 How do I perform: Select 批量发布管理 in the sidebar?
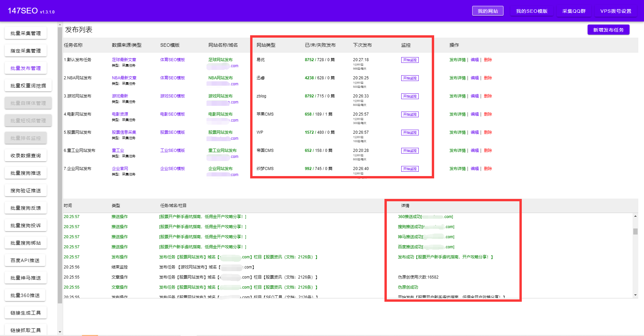[26, 68]
